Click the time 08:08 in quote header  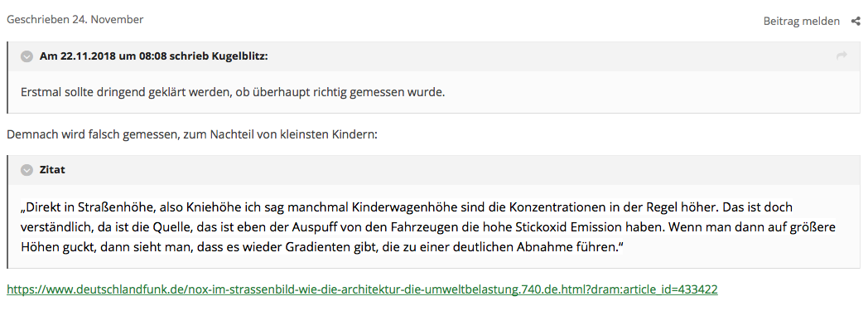point(154,56)
